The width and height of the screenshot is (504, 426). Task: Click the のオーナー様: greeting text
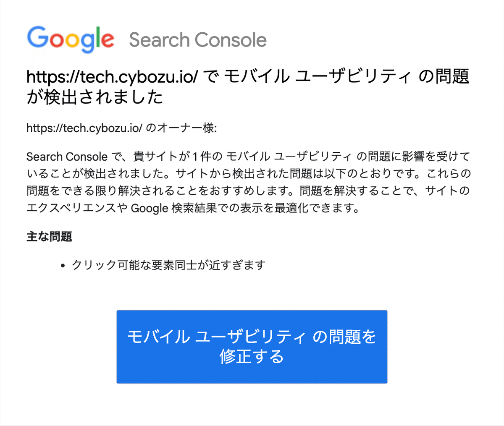tap(181, 128)
